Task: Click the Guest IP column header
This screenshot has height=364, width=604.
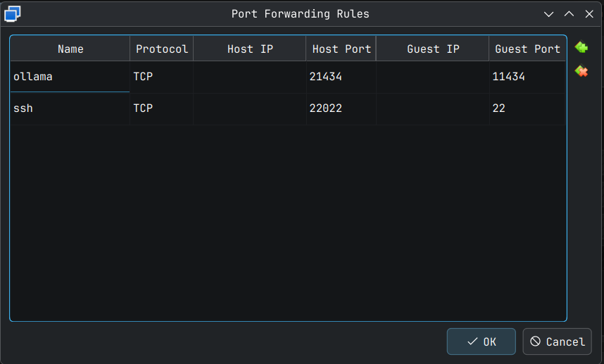Action: [x=433, y=49]
